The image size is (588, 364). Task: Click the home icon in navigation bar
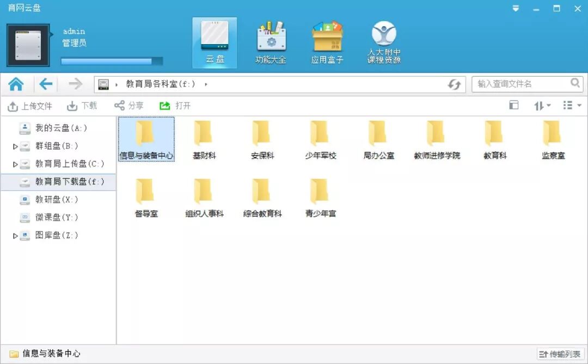(x=16, y=83)
